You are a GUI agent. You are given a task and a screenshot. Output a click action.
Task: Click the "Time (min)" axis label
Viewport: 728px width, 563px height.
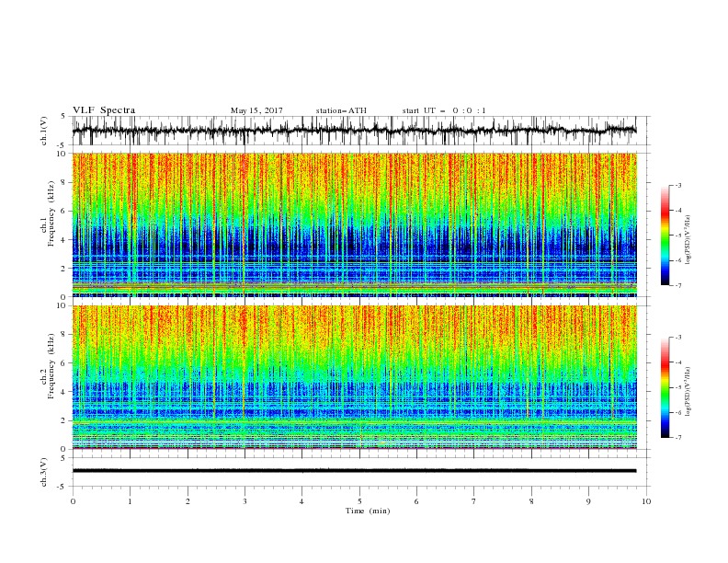[368, 511]
